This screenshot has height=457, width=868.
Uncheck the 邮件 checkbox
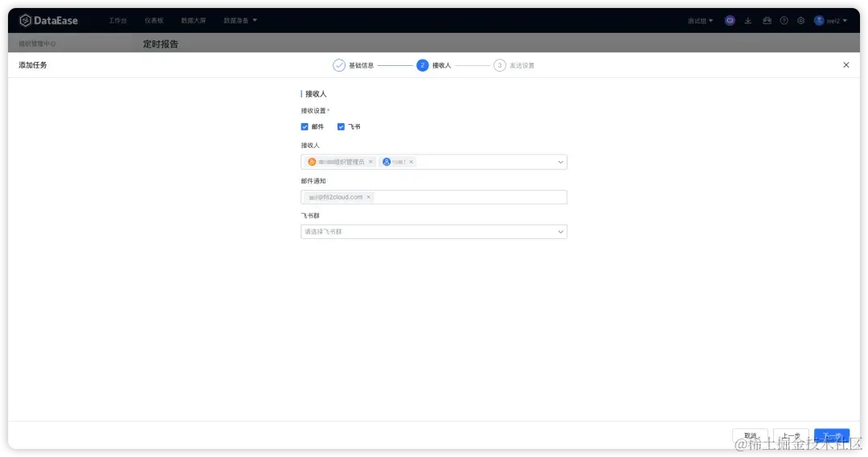pyautogui.click(x=305, y=127)
